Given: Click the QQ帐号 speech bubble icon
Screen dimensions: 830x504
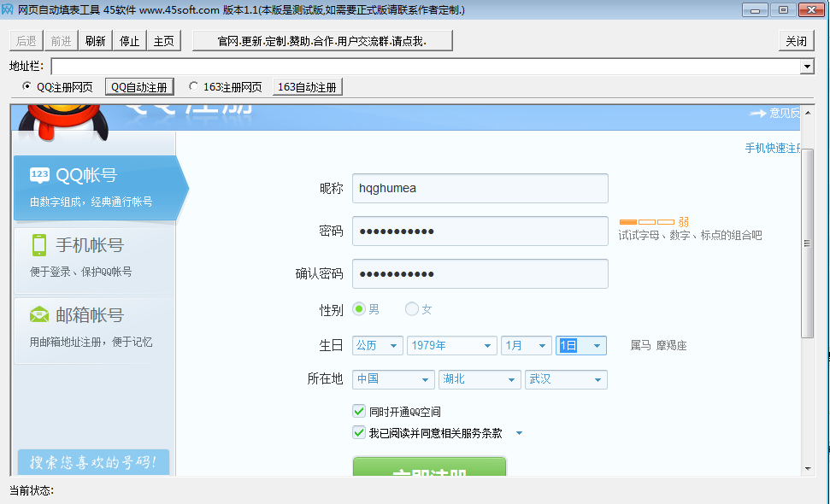Looking at the screenshot, I should (x=39, y=175).
